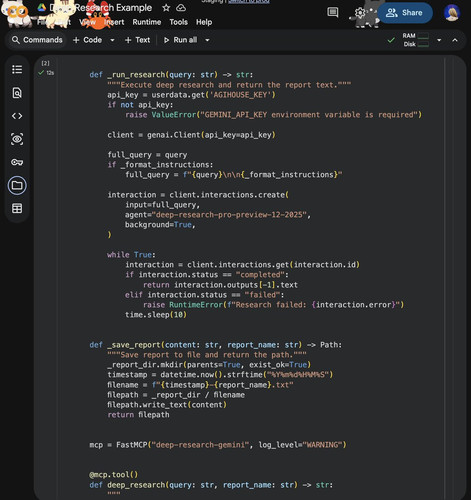Open the Find and replace panel

17,93
